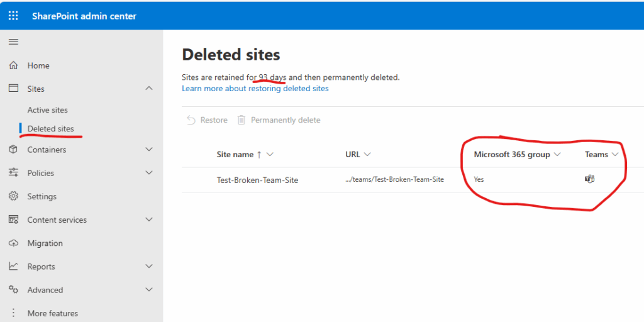Click the Content services icon
This screenshot has height=322, width=644.
14,219
